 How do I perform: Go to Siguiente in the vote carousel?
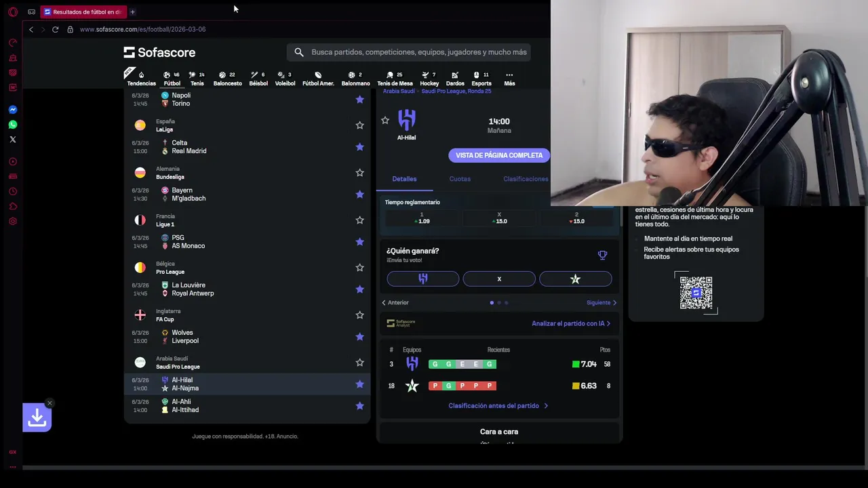(x=601, y=302)
